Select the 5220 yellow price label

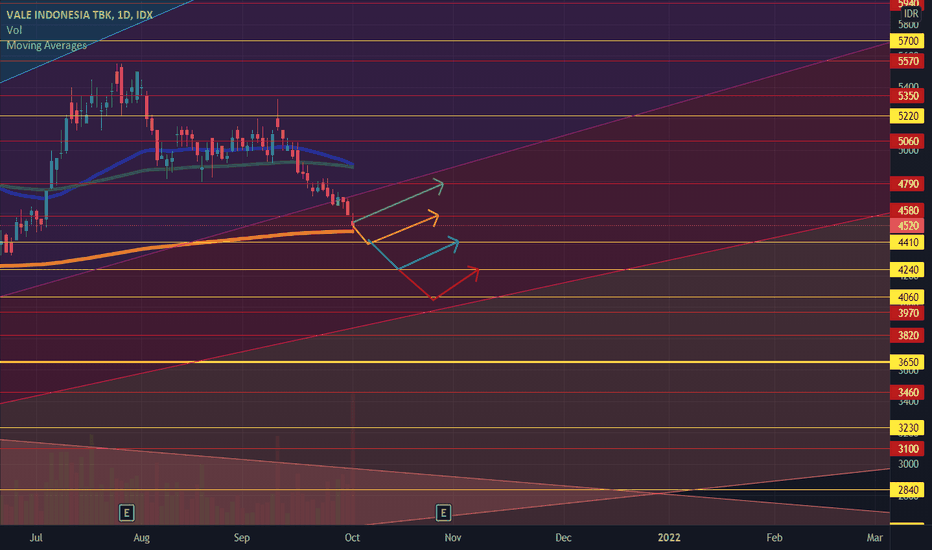[x=907, y=116]
